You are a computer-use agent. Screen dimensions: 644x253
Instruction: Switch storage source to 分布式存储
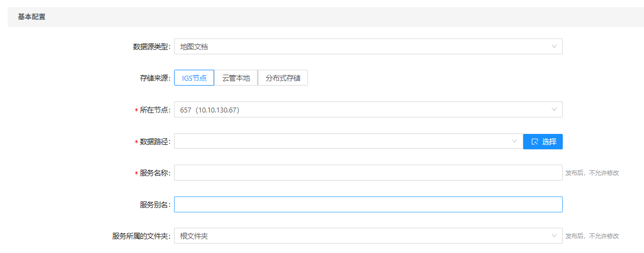point(283,78)
